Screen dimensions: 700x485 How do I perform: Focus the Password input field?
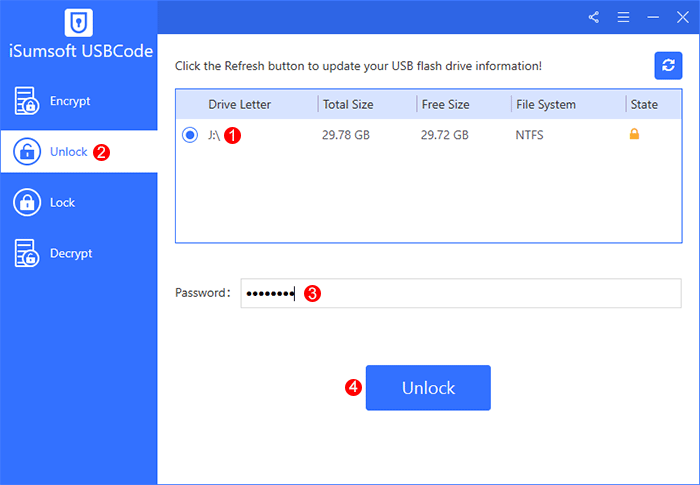click(461, 293)
